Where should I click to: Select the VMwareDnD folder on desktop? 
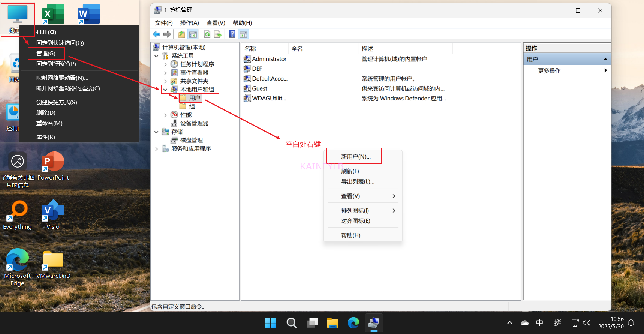coord(53,265)
